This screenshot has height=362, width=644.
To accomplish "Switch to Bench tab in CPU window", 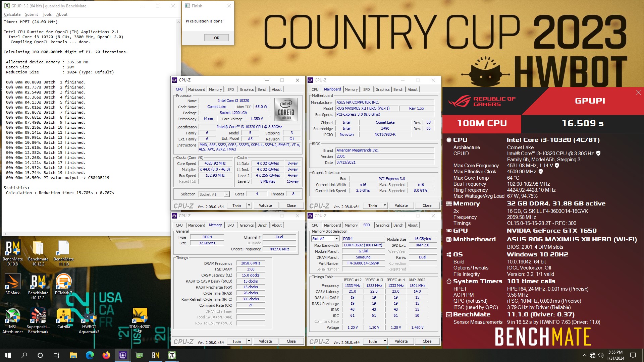I will (x=262, y=89).
